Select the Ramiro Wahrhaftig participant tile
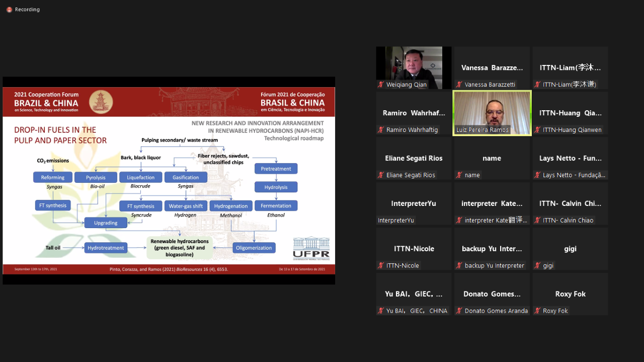644x362 pixels. pyautogui.click(x=414, y=113)
